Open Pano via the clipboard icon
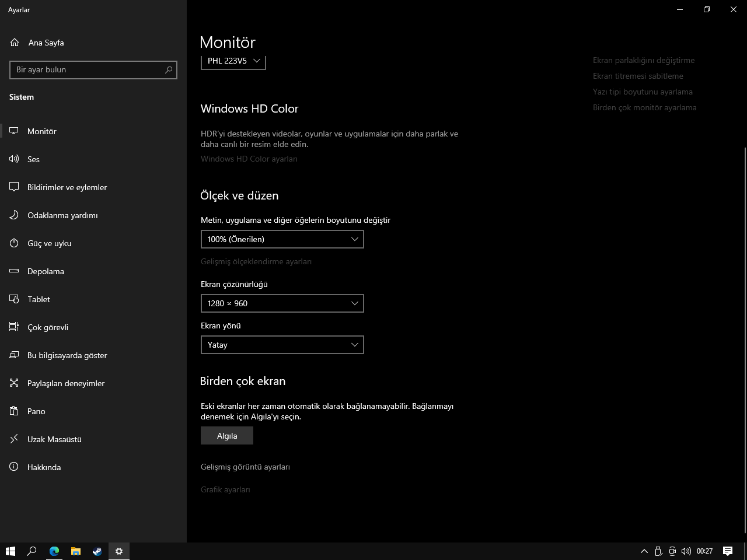This screenshot has width=747, height=560. click(15, 411)
